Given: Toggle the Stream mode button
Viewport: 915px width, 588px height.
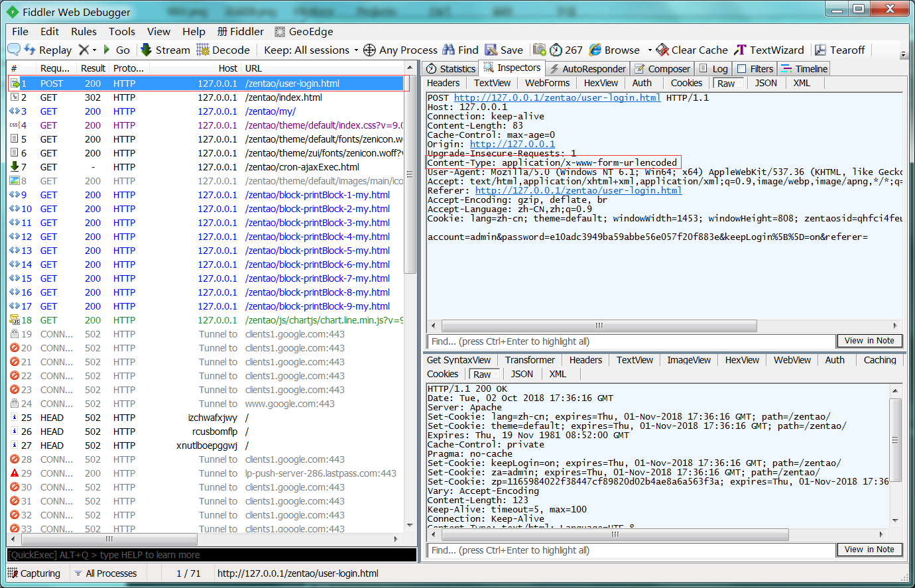Looking at the screenshot, I should pyautogui.click(x=165, y=50).
